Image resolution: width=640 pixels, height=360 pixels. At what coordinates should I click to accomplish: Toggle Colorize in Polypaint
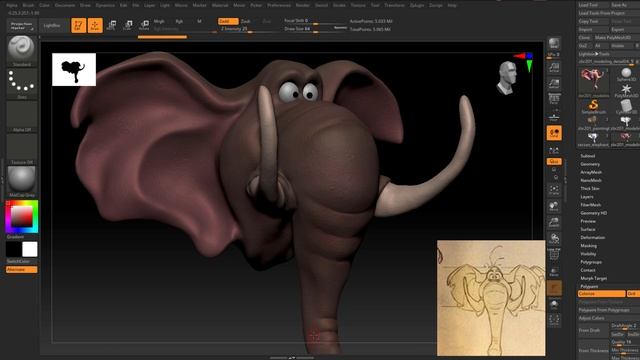(602, 294)
